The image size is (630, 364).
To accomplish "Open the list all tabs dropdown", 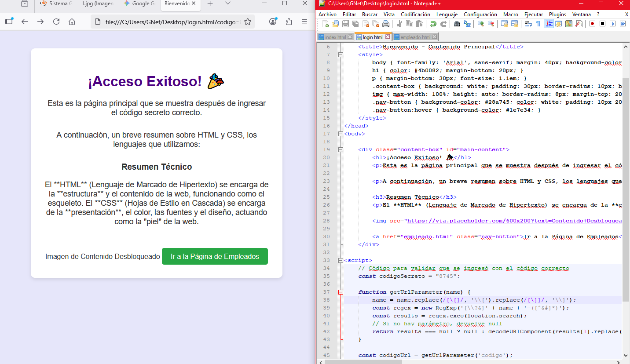I will [227, 4].
